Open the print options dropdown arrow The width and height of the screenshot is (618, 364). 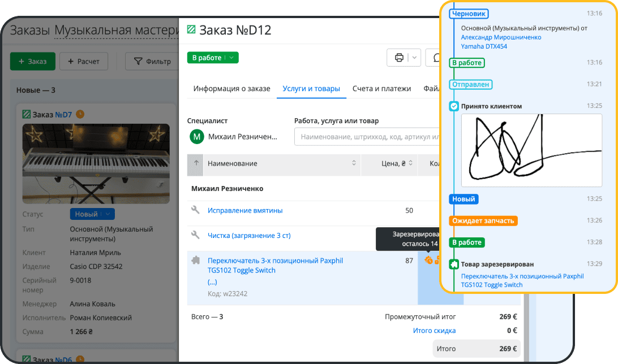pos(414,58)
